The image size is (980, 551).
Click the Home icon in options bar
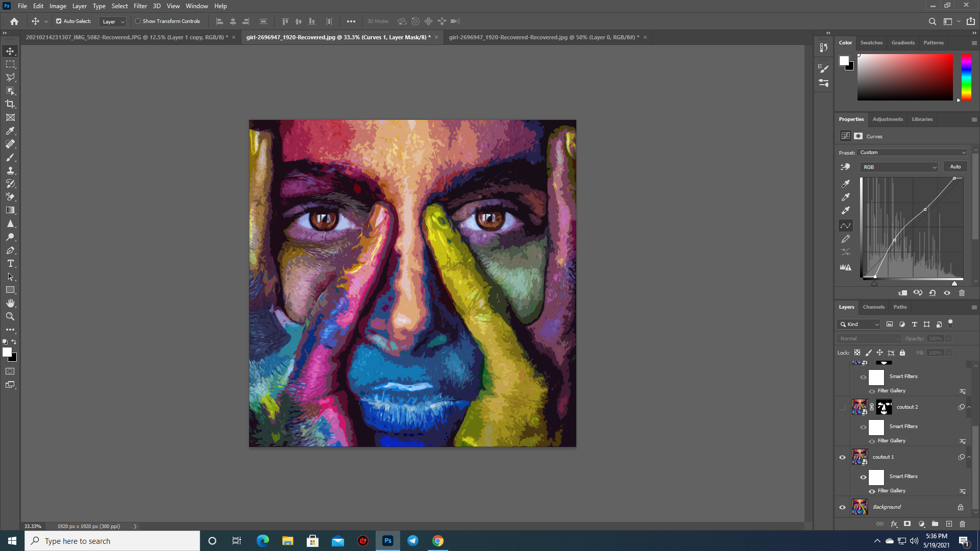pyautogui.click(x=14, y=21)
